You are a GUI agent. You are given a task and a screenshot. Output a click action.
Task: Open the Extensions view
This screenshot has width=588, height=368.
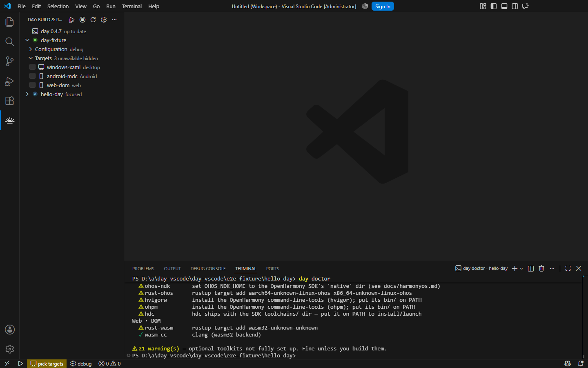coord(9,101)
